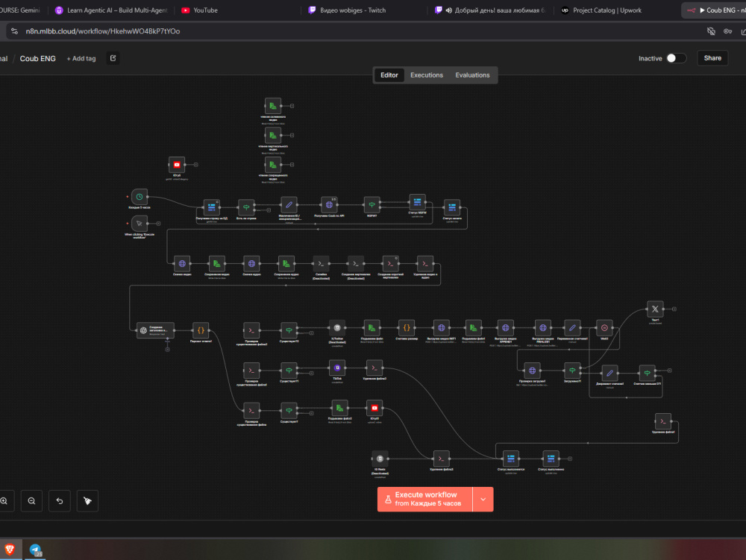Open the 'Каждые 5 часов' schedule trigger node
This screenshot has width=746, height=560.
140,197
